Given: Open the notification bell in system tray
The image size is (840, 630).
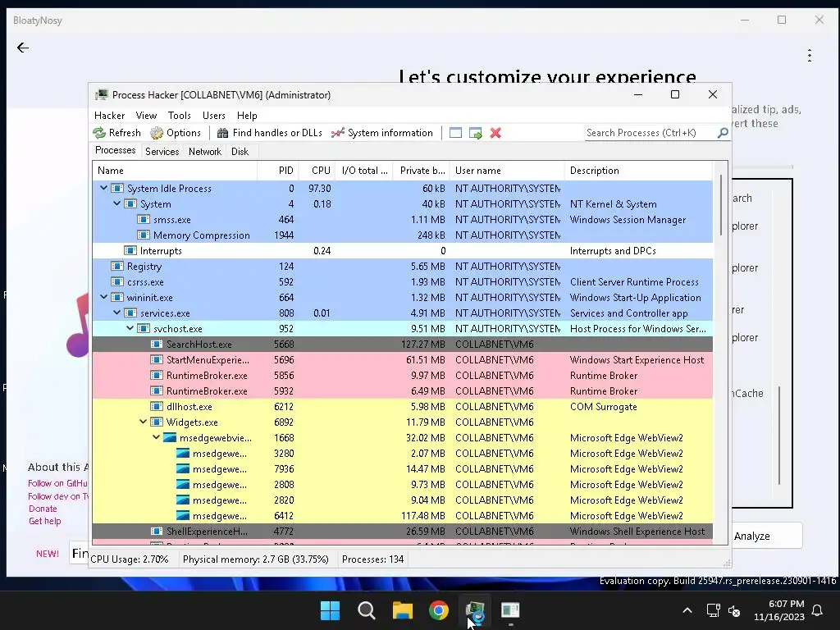Looking at the screenshot, I should click(818, 610).
